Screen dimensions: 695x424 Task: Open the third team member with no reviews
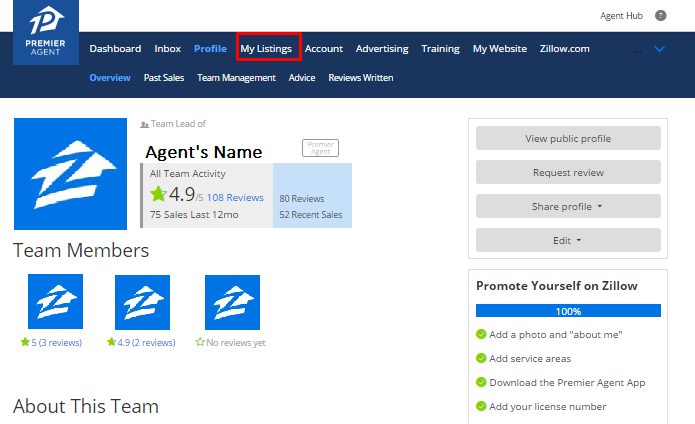(232, 301)
